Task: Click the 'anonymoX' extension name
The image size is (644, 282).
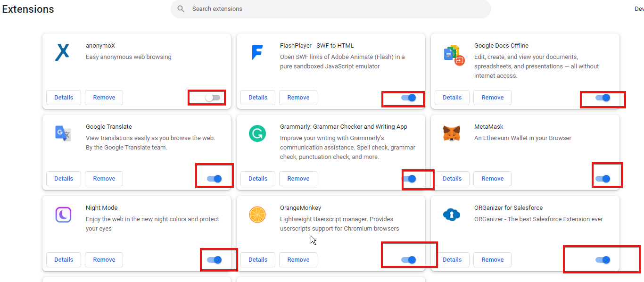Action: [x=100, y=46]
